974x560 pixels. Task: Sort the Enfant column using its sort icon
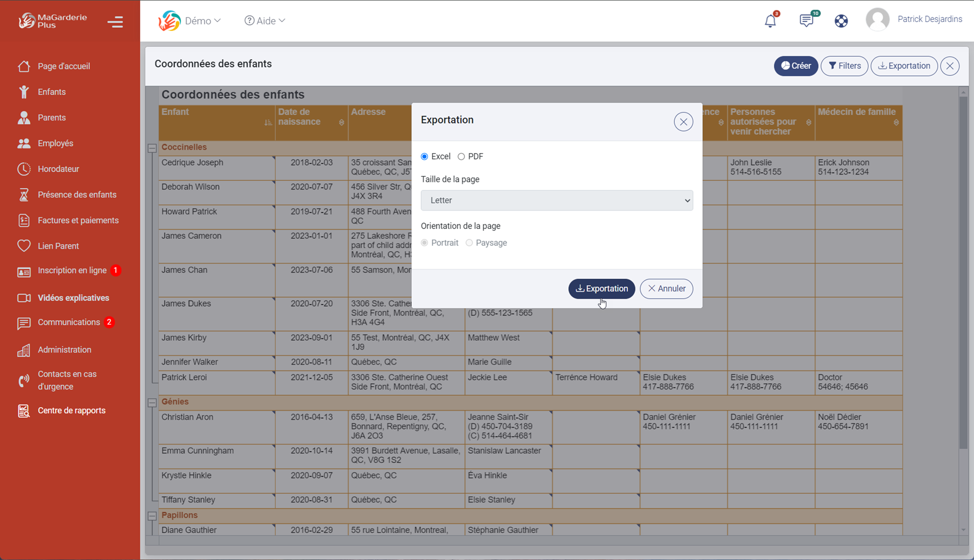[268, 122]
